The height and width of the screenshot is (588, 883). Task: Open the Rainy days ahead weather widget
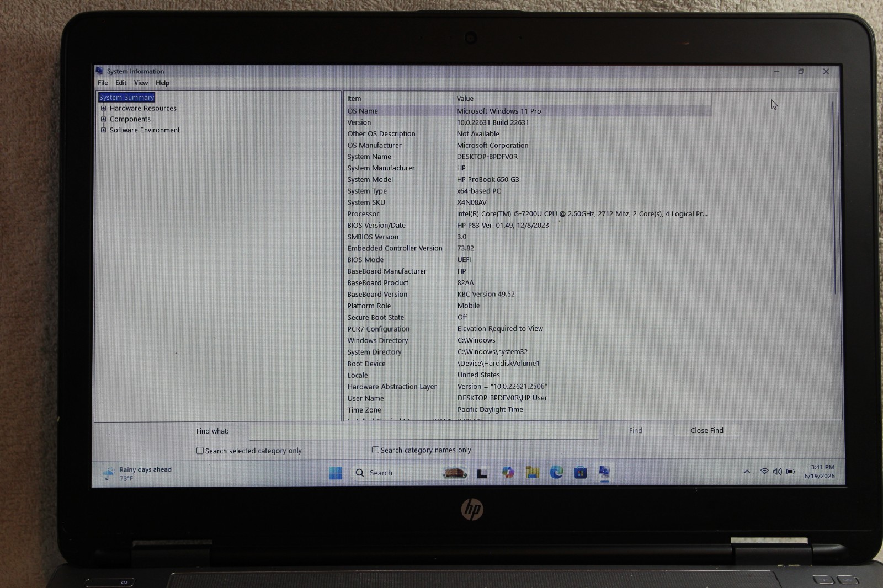pyautogui.click(x=137, y=474)
